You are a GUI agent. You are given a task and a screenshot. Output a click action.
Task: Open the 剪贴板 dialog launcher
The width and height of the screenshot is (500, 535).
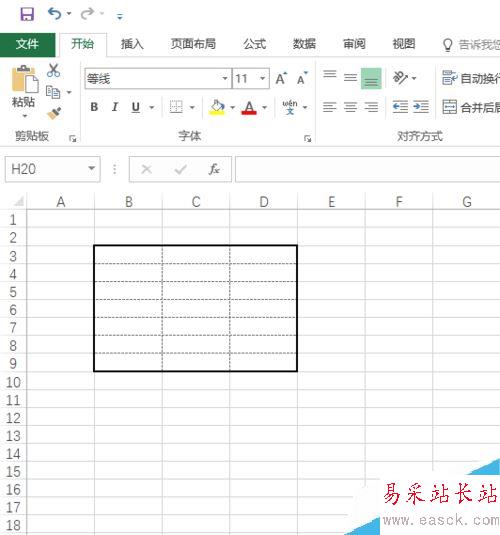(x=72, y=139)
